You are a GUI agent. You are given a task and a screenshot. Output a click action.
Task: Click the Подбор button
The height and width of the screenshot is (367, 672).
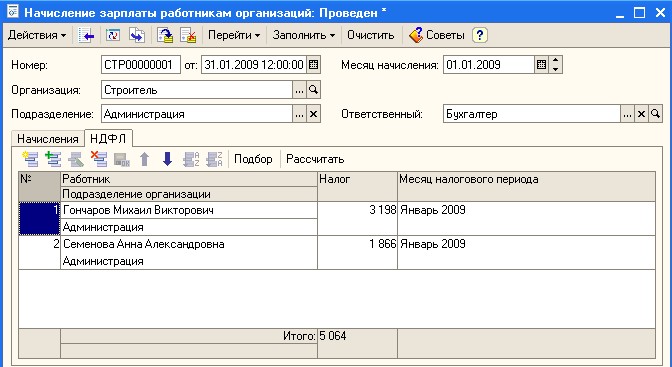coord(253,159)
